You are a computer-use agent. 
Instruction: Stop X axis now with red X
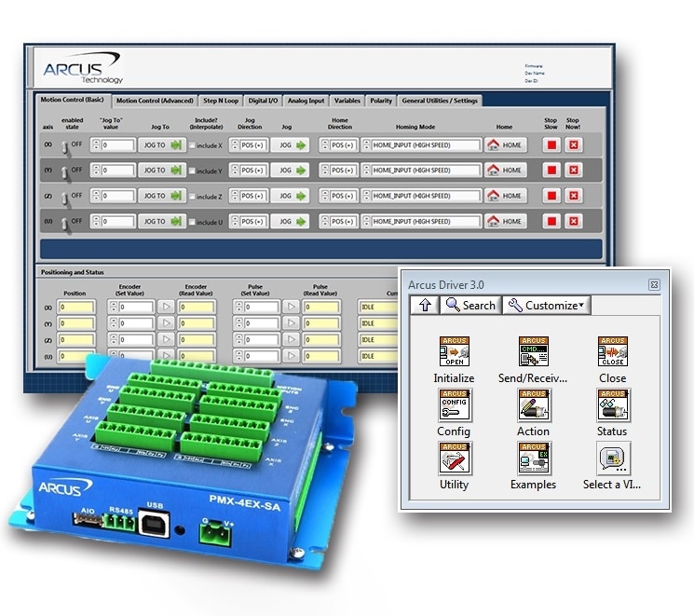[x=574, y=144]
